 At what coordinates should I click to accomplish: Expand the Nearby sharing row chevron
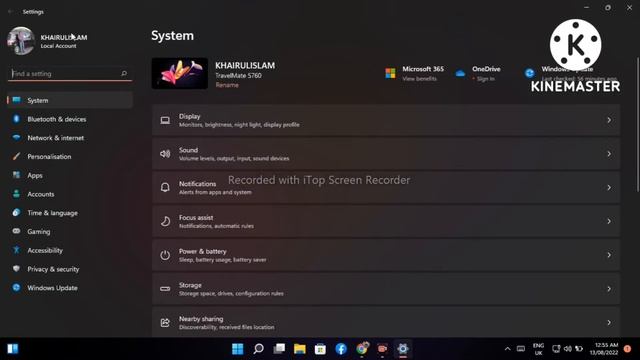[x=609, y=322]
